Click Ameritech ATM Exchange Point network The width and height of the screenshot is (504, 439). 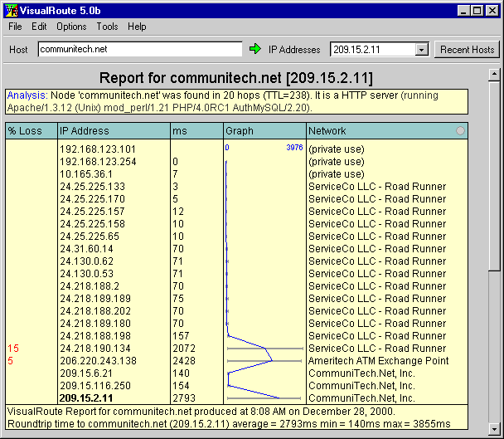point(378,361)
